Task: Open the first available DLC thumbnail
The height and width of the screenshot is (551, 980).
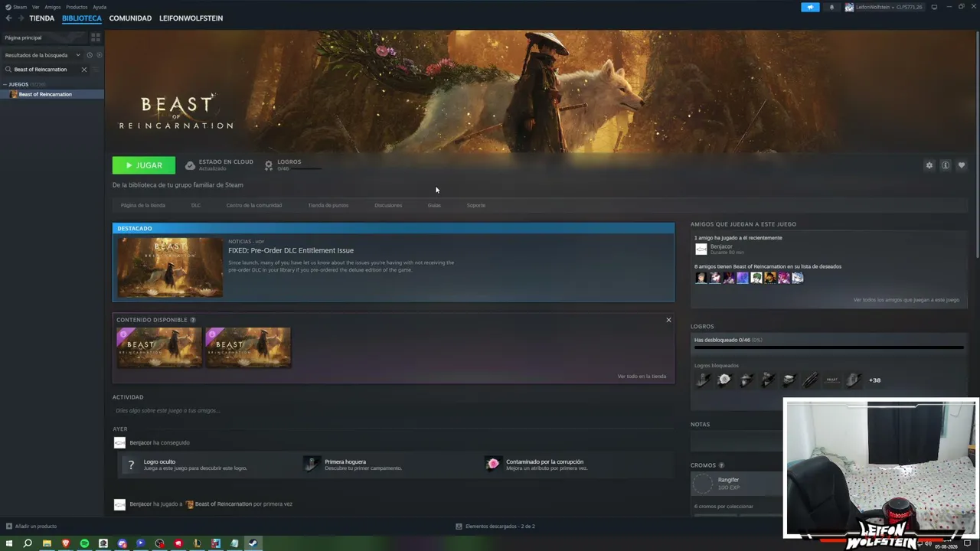Action: (159, 347)
